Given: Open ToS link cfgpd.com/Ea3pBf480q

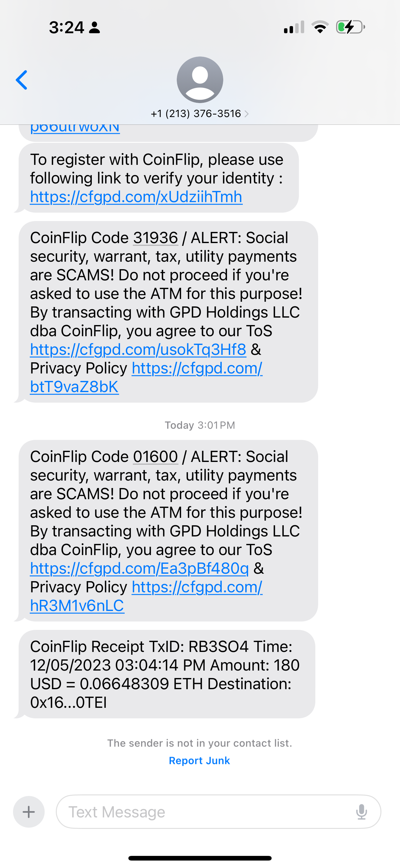Looking at the screenshot, I should pyautogui.click(x=140, y=568).
